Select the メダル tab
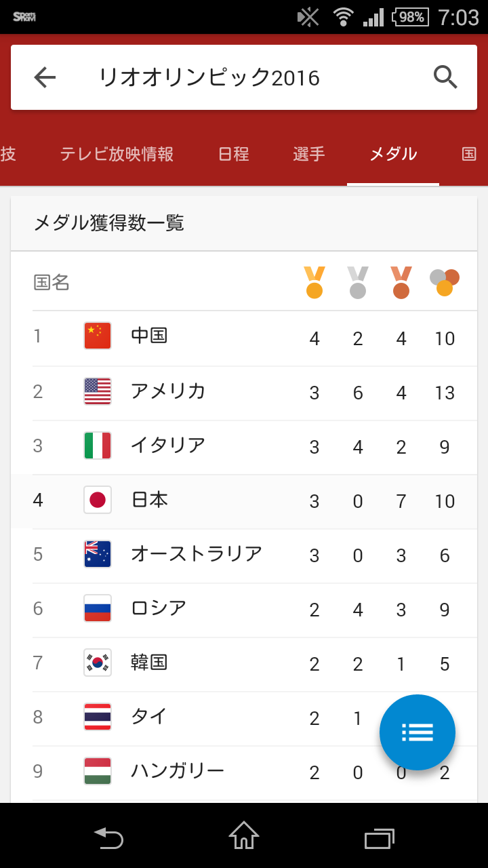 click(393, 154)
